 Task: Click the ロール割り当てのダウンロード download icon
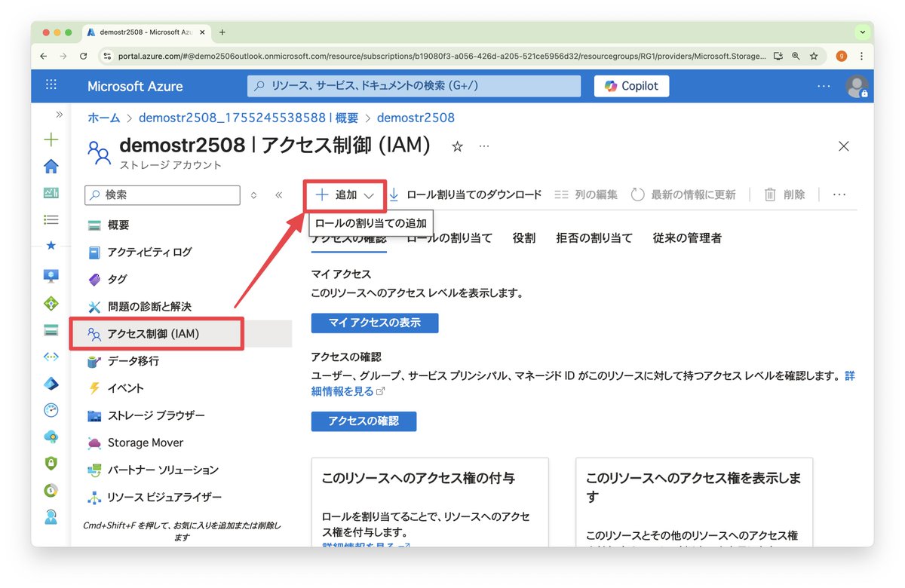tap(395, 194)
